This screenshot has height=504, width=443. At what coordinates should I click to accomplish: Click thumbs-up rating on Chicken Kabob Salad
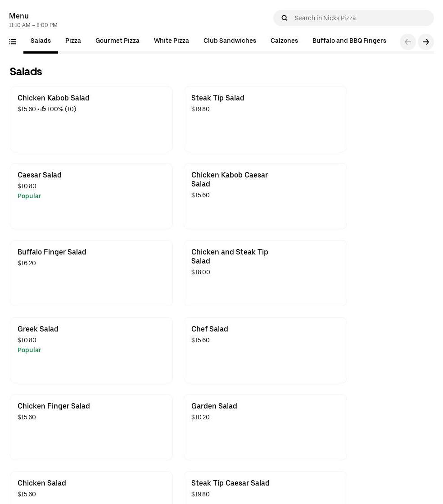pyautogui.click(x=43, y=109)
